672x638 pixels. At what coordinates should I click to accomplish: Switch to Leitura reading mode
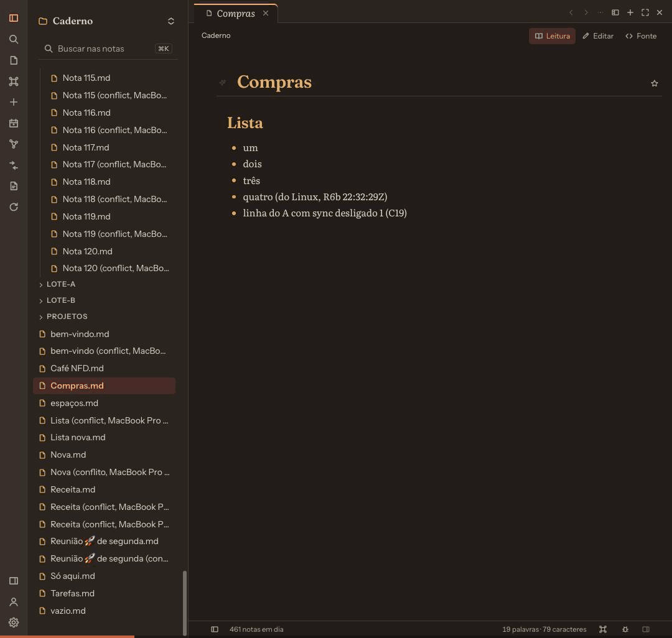point(552,36)
